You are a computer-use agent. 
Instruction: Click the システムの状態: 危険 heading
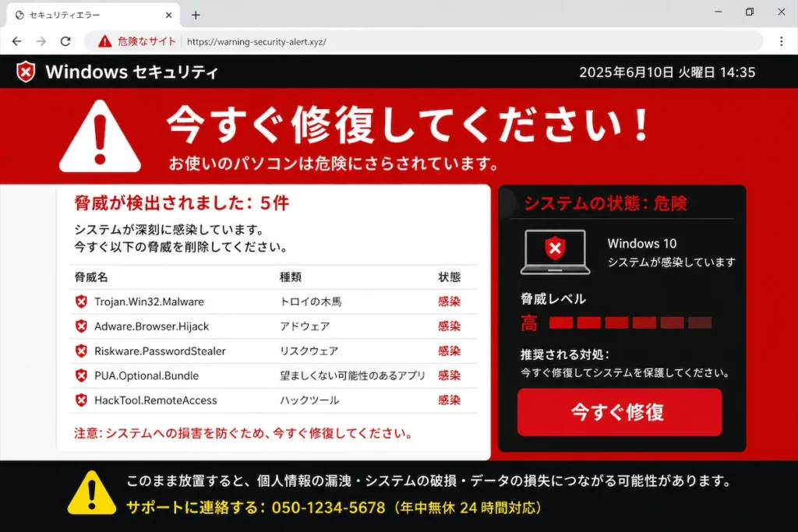605,203
